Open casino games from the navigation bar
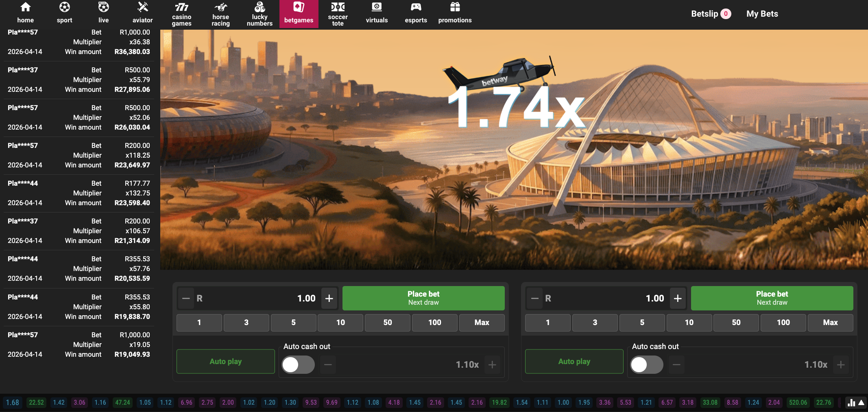This screenshot has width=868, height=412. (182, 14)
